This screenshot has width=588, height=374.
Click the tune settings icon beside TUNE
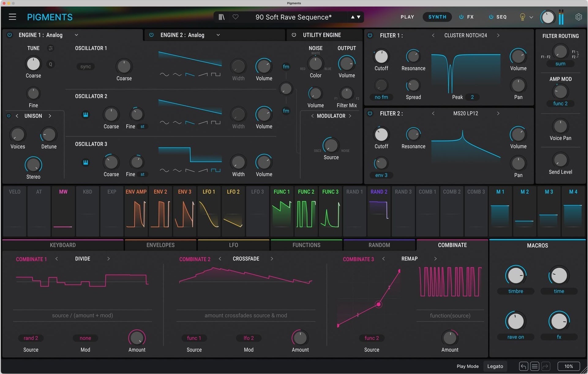coord(51,48)
